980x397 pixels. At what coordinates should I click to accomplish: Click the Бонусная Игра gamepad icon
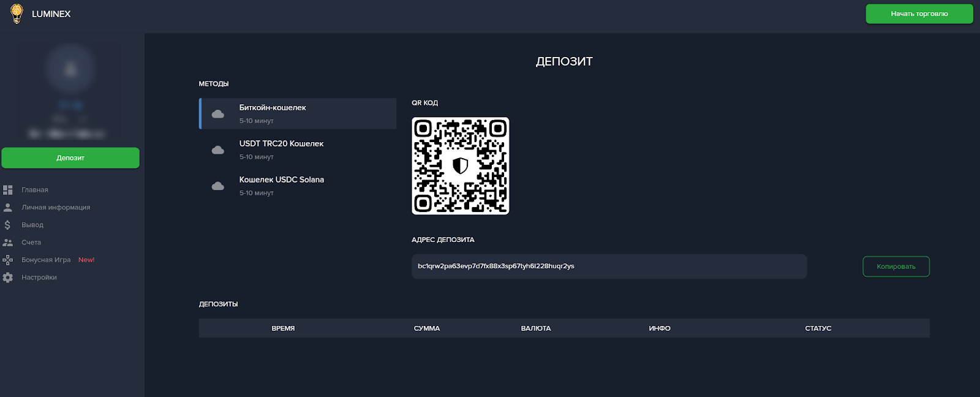pos(8,260)
